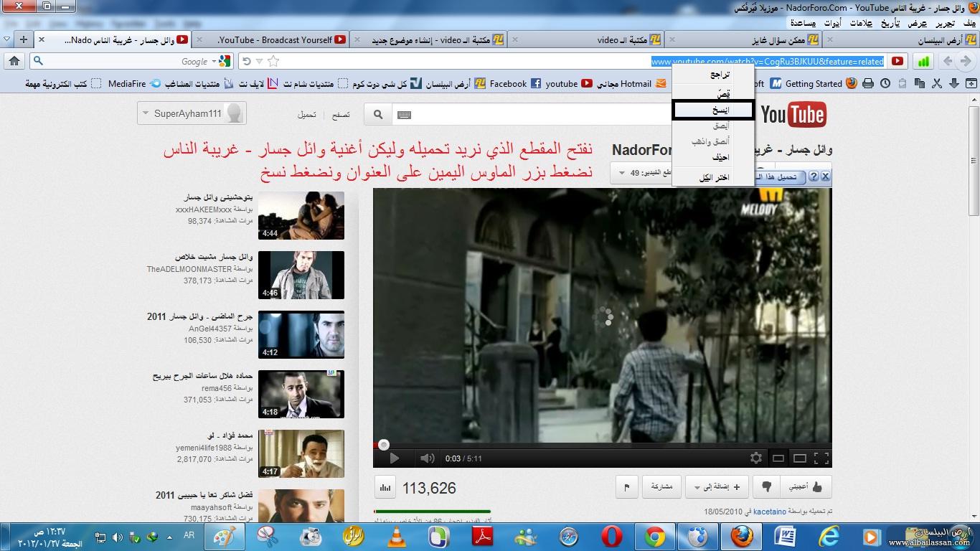Open VLC media player from taskbar
This screenshot has height=551, width=980.
(396, 537)
